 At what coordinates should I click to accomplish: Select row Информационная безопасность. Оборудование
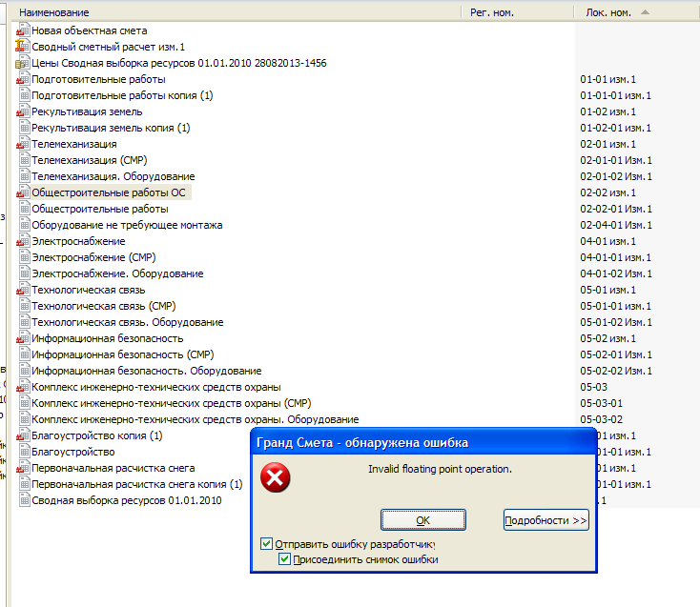click(147, 371)
